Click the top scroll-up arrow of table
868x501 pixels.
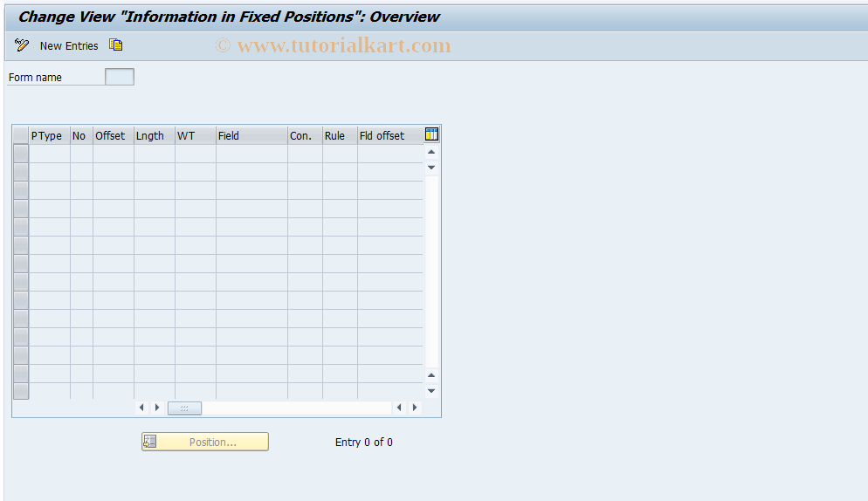pos(431,152)
